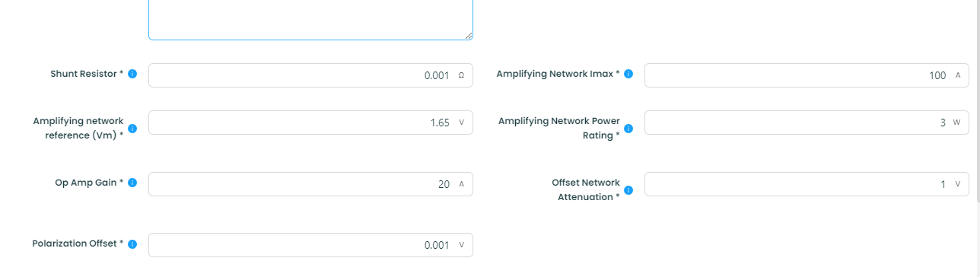
Task: Click the Polarization Offset input showing 0.001
Action: [x=310, y=245]
